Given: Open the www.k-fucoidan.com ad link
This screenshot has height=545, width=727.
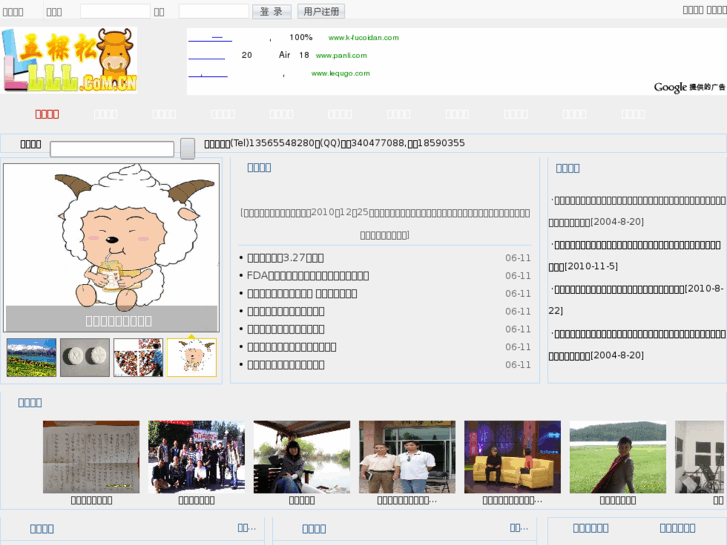Looking at the screenshot, I should pyautogui.click(x=364, y=38).
